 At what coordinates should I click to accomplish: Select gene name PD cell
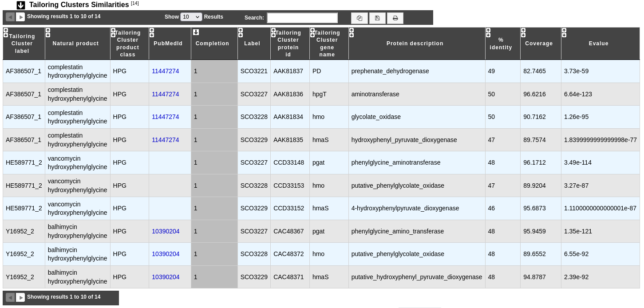pos(329,71)
